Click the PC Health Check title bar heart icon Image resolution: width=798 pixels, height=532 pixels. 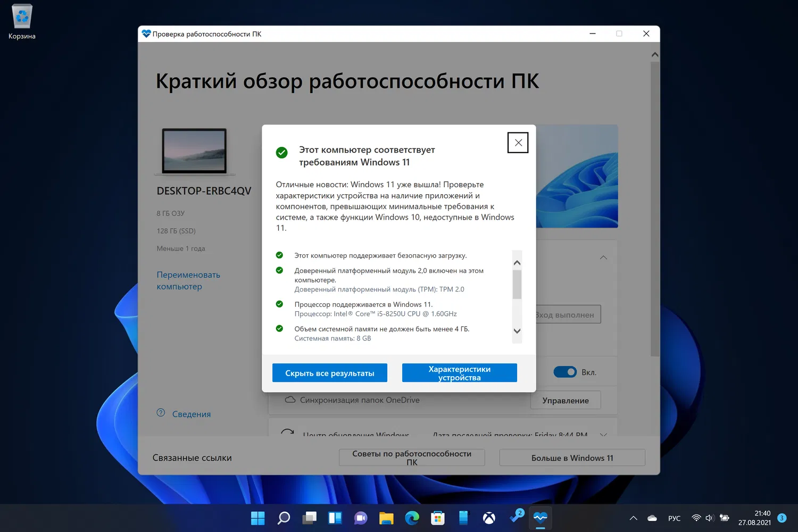point(146,34)
